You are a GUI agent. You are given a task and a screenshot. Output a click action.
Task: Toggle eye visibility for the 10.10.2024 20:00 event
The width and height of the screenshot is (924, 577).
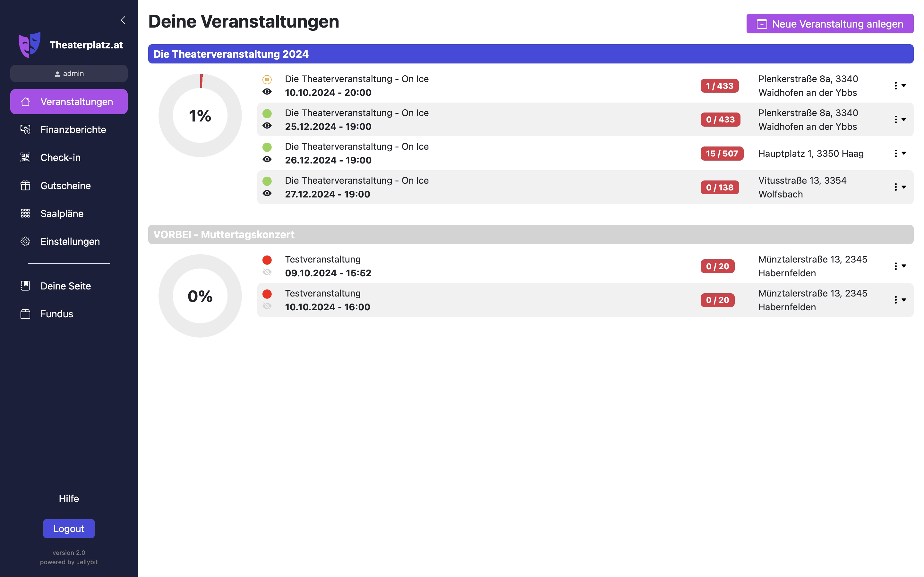267,92
